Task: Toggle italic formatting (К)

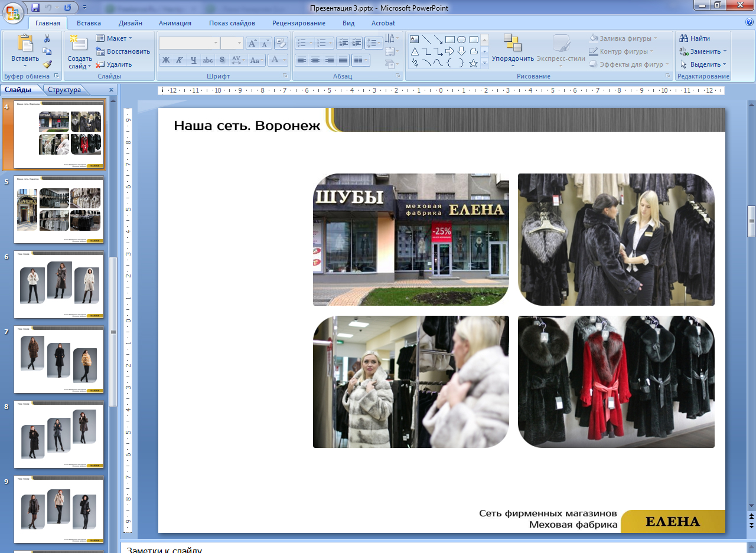Action: click(180, 60)
